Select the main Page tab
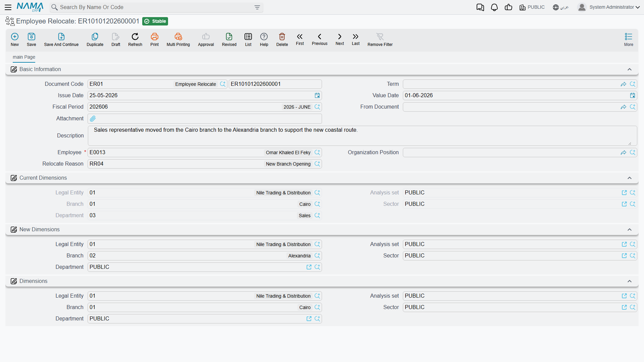 click(24, 57)
